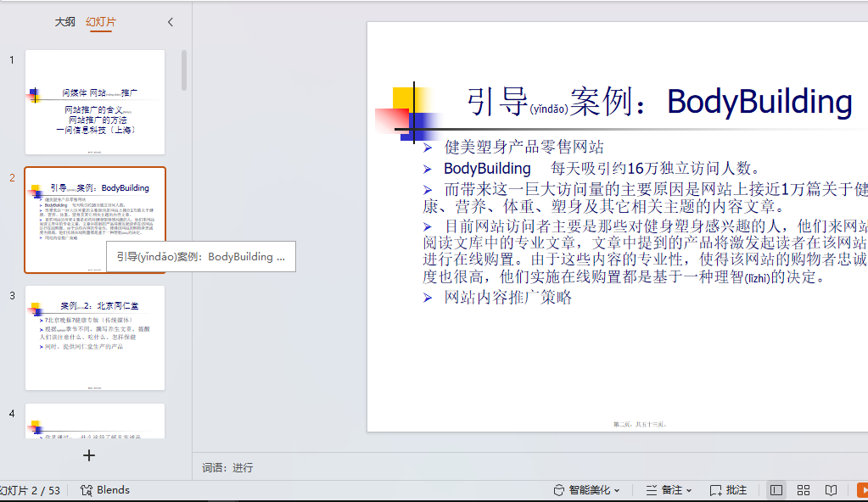The height and width of the screenshot is (502, 868).
Task: Select slide 1 thumbnail
Action: 95,103
